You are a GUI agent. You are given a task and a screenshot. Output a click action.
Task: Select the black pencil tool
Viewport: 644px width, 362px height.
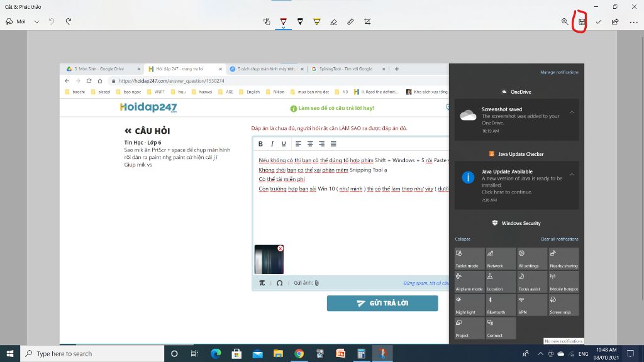(300, 22)
